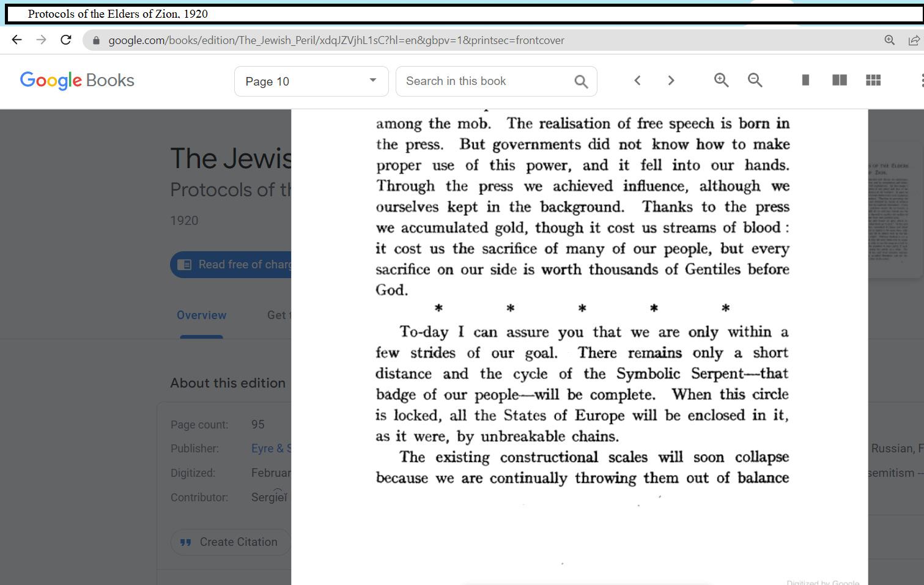Click the page count value 95
This screenshot has width=924, height=585.
(x=258, y=424)
